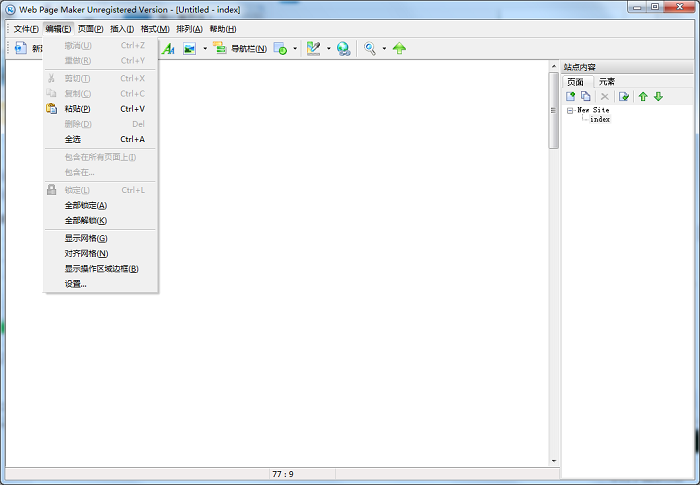Click the text tool 'A' toolbar icon

(x=168, y=48)
